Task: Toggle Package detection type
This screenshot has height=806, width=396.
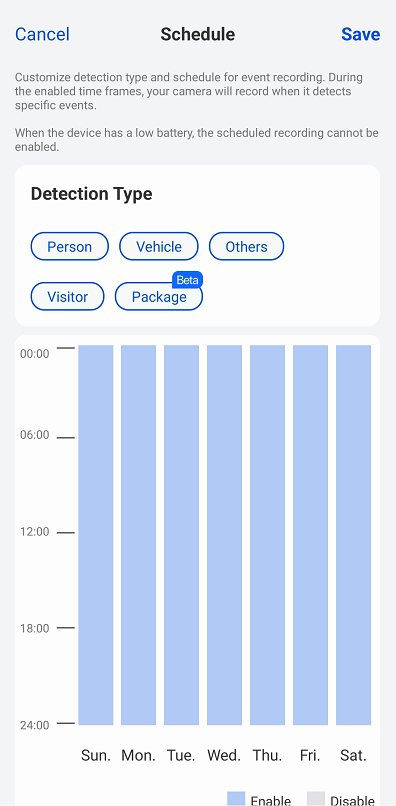Action: tap(159, 297)
